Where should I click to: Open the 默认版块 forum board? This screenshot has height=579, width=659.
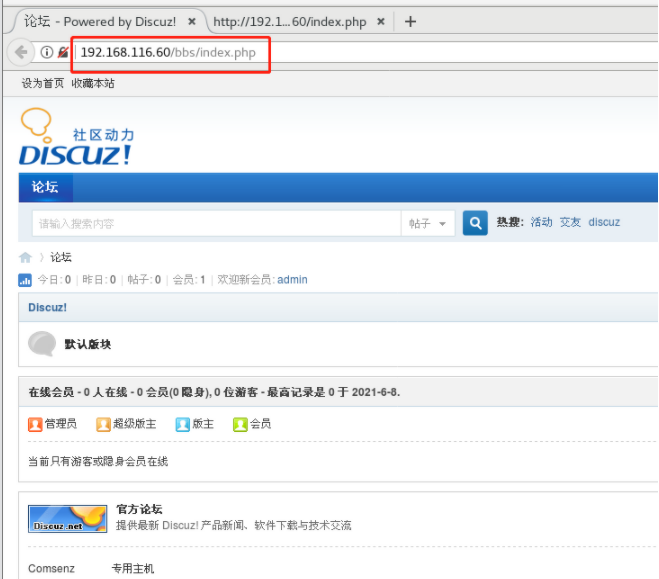click(x=87, y=344)
